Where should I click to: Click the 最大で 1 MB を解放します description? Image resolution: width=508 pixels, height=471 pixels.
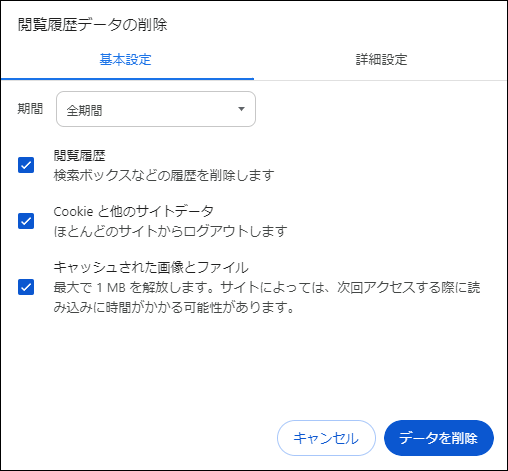click(267, 297)
